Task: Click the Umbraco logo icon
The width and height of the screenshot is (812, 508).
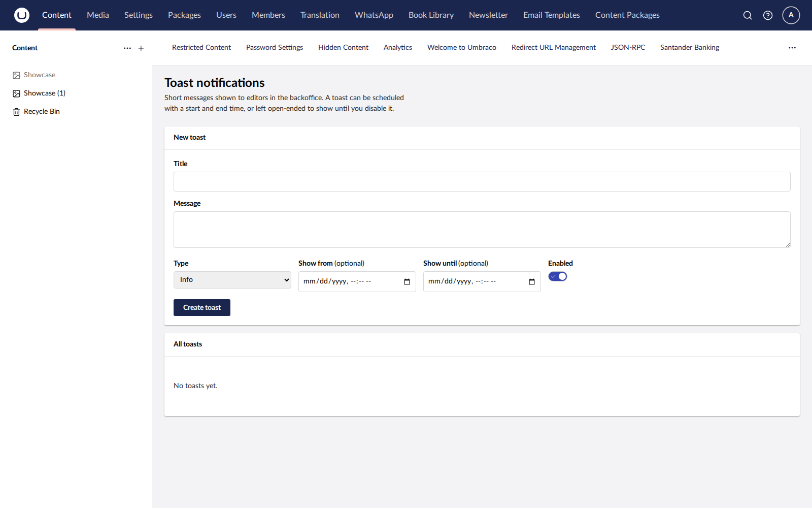Action: tap(22, 15)
